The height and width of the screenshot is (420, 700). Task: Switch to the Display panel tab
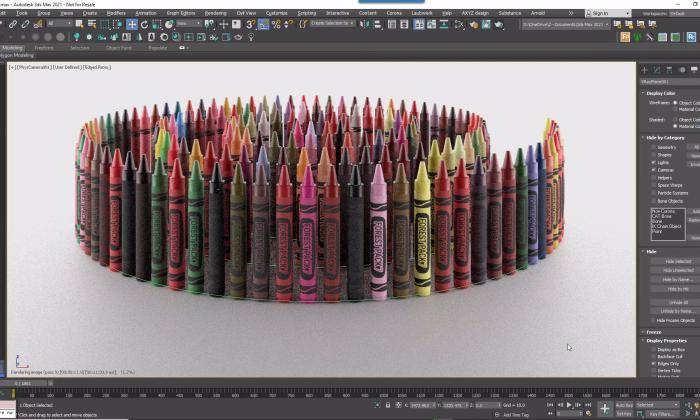pos(694,70)
